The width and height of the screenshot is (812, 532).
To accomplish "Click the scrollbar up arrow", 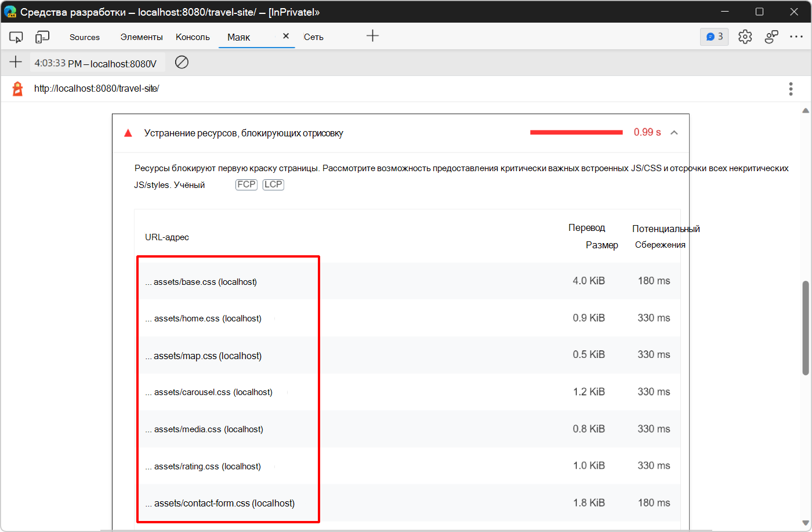I will [x=806, y=110].
